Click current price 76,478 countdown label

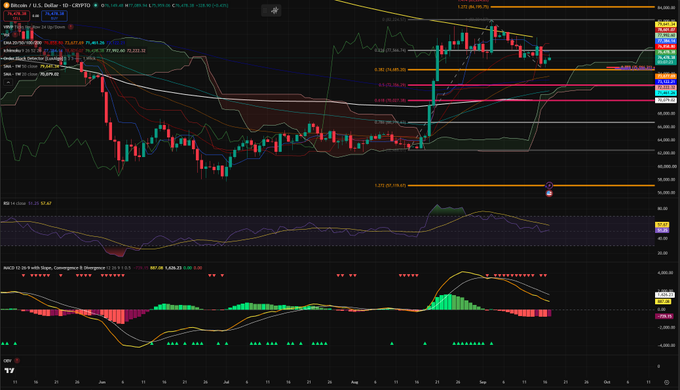[666, 60]
